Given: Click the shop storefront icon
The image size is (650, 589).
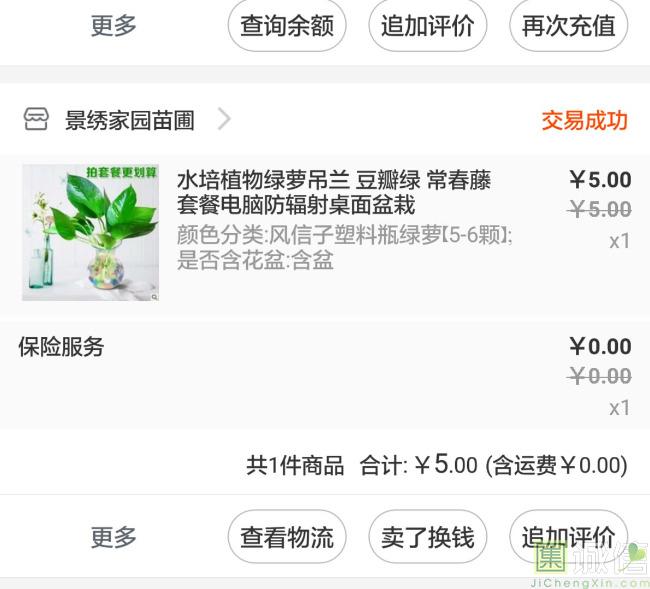Looking at the screenshot, I should [x=36, y=119].
